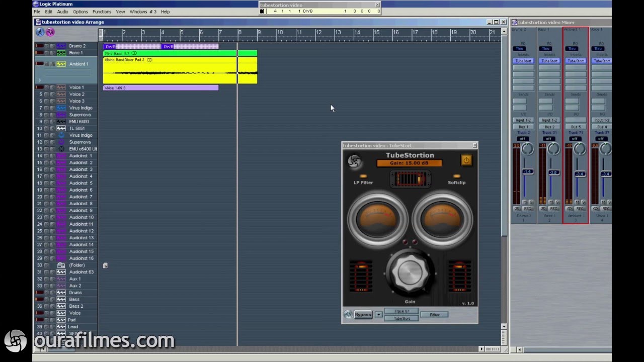
Task: Arm REC on the Ambient 1 mixer strip
Action: (580, 209)
